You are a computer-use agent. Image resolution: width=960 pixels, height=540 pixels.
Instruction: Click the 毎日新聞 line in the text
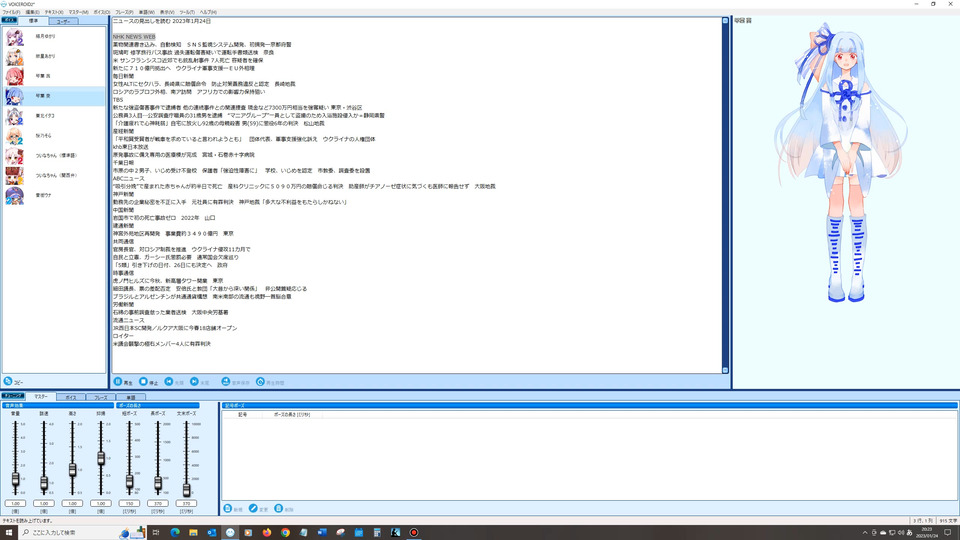(x=123, y=77)
